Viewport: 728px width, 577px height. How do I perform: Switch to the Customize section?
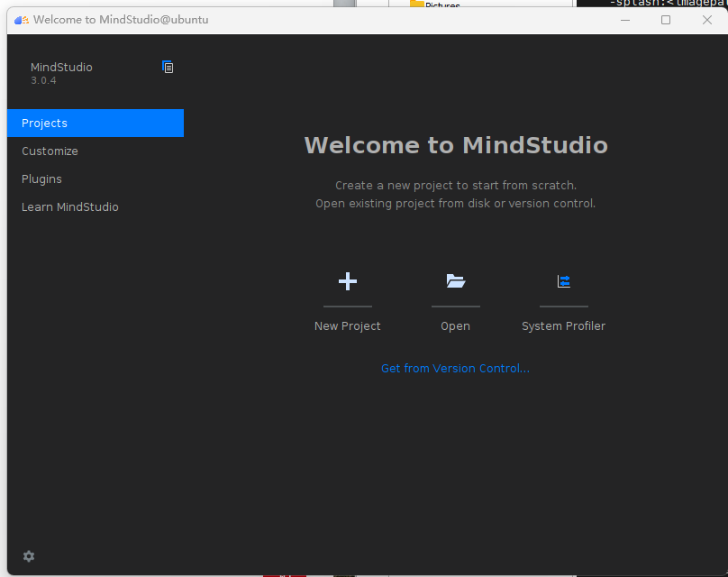pos(96,151)
